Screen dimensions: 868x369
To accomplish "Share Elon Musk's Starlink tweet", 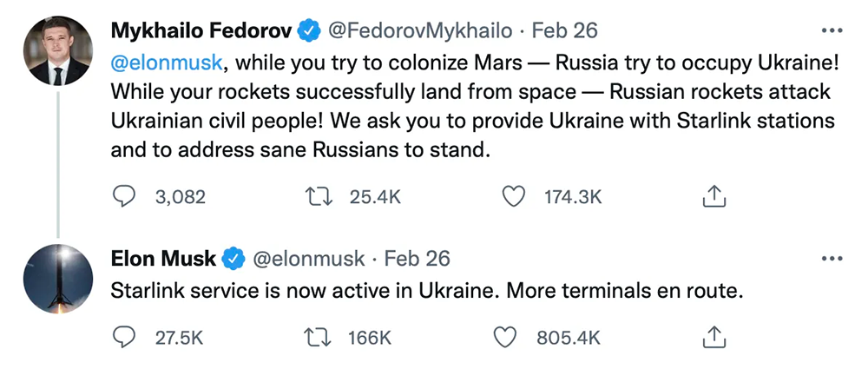I will tap(713, 337).
